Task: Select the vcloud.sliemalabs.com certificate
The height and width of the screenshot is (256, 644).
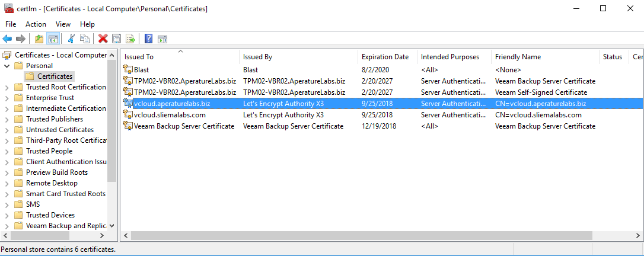Action: 170,115
